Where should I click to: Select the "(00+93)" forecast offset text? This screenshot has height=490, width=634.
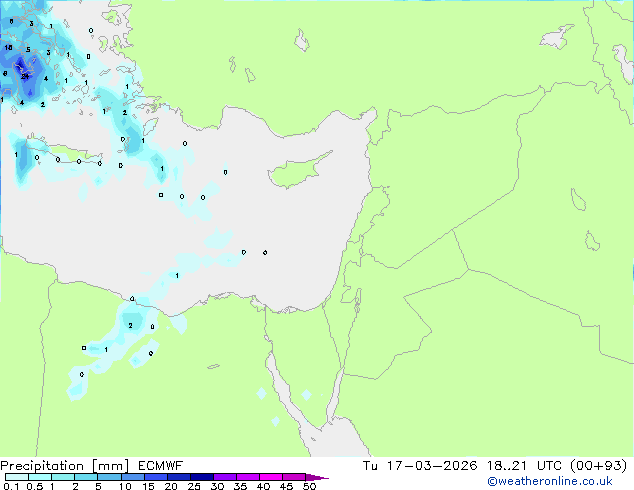coord(599,466)
